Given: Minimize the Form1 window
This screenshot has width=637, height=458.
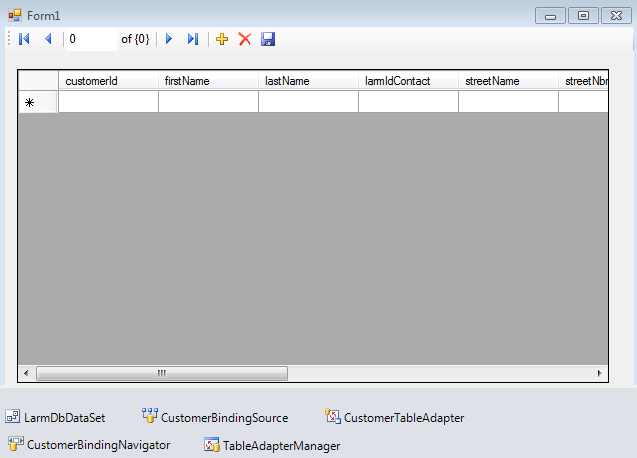Looking at the screenshot, I should 550,16.
